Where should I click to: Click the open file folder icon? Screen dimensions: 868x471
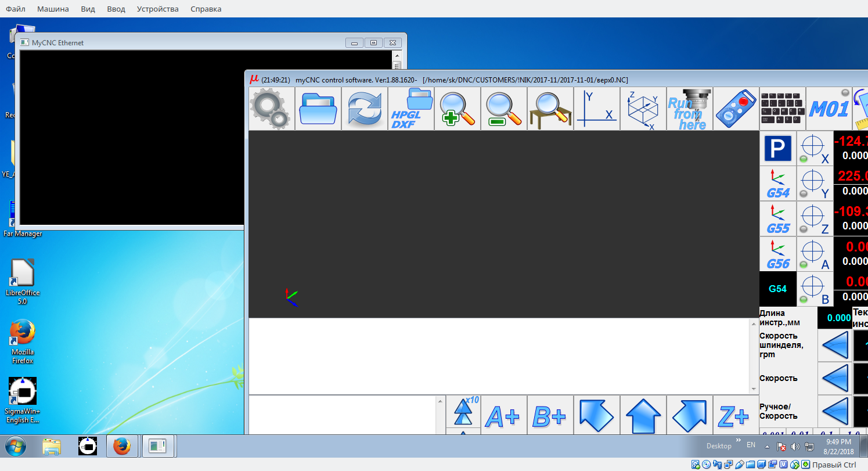[x=318, y=109]
